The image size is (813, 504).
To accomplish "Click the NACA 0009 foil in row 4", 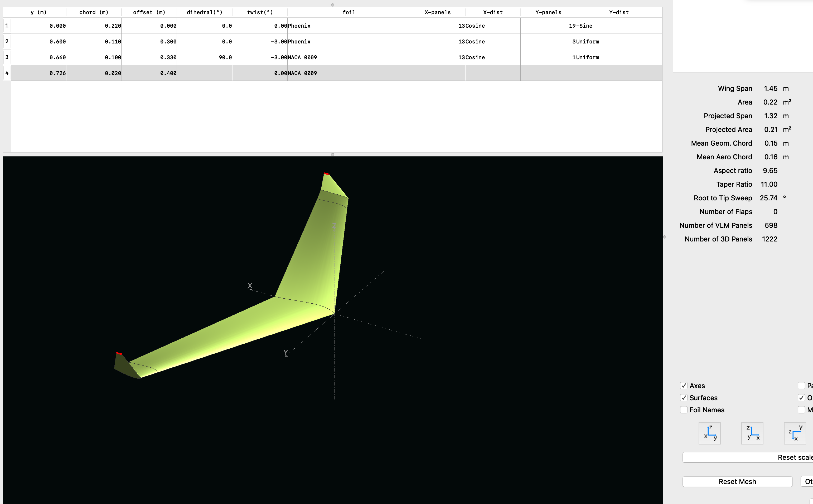I will click(x=348, y=73).
